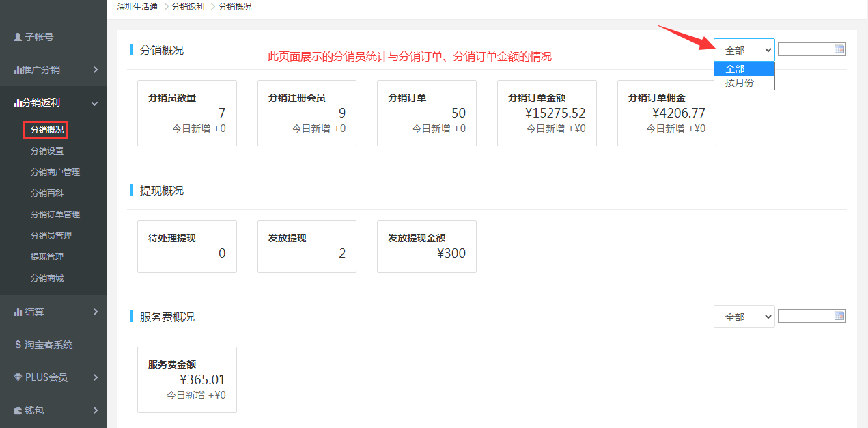The height and width of the screenshot is (428, 868).
Task: Click the calendar icon in 分销概况 date field
Action: click(839, 49)
